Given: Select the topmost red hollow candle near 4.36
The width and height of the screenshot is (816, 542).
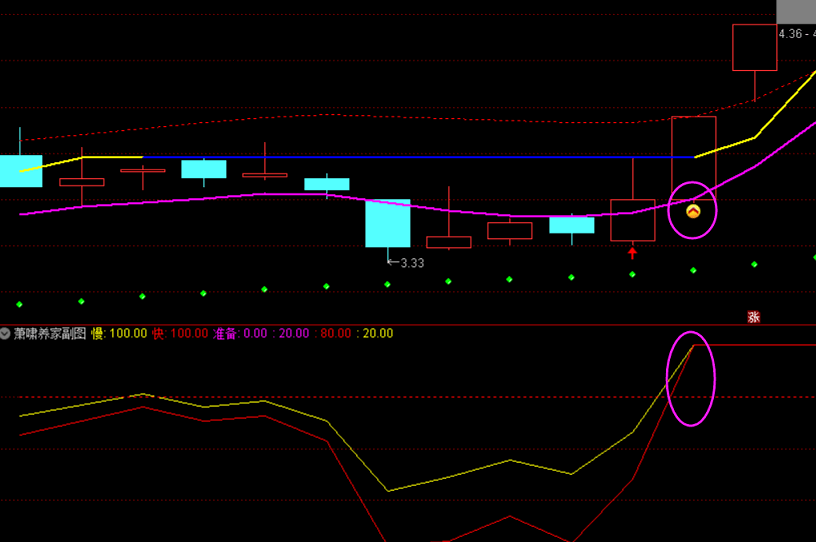Looking at the screenshot, I should (x=755, y=47).
